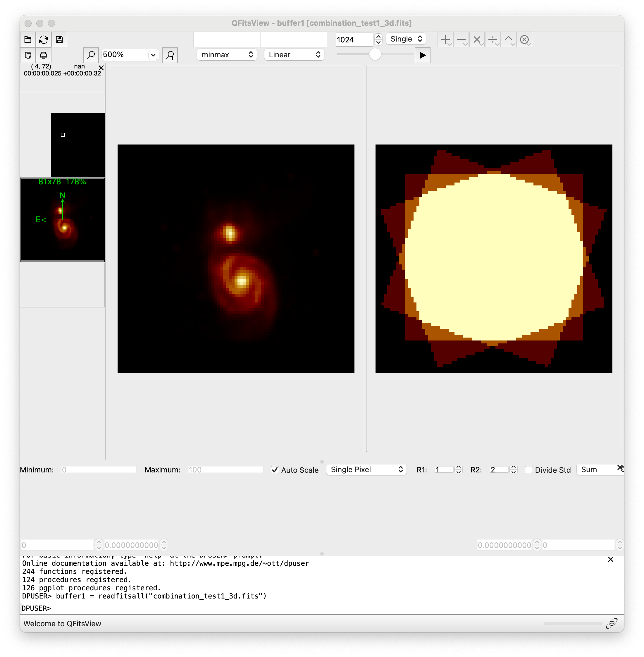Viewport: 644px width, 657px height.
Task: Open the minmax scaling dropdown
Action: (227, 55)
